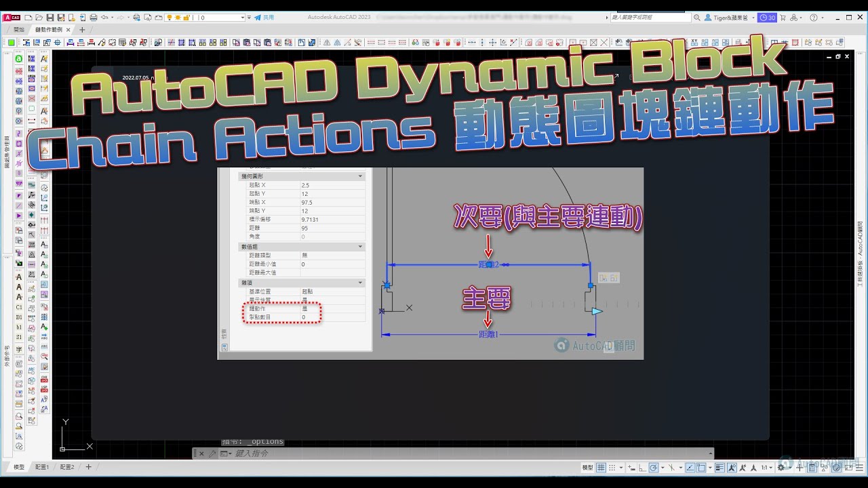The width and height of the screenshot is (868, 488).
Task: Toggle dynamic input in status bar
Action: click(x=631, y=468)
